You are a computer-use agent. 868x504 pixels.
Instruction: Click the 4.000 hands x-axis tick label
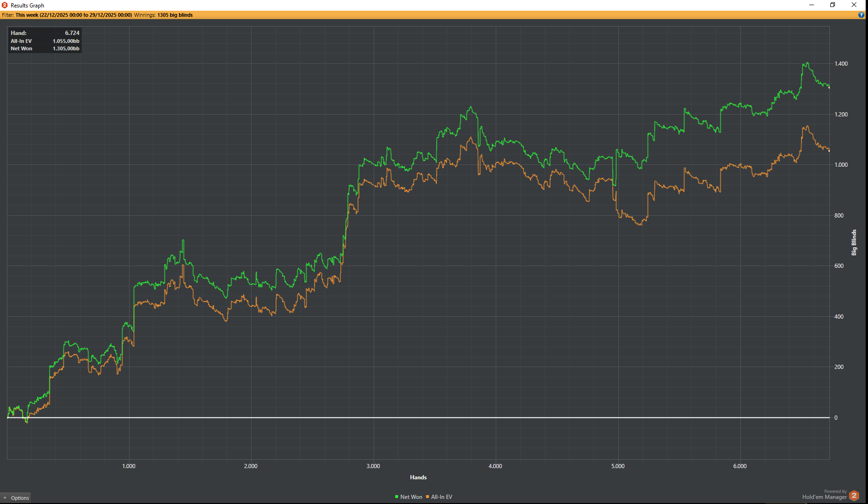(496, 466)
